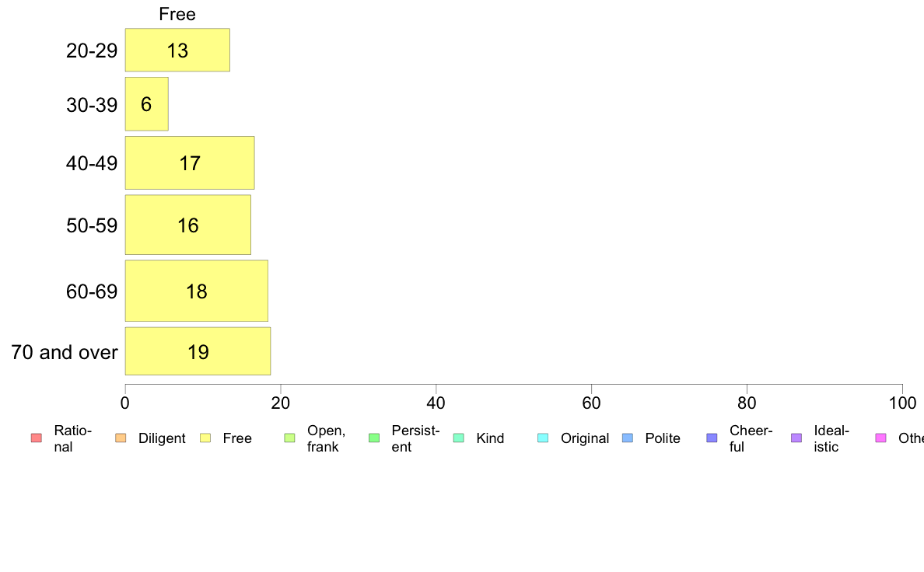924x572 pixels.
Task: Click the Polite legend swatch
Action: coord(628,438)
